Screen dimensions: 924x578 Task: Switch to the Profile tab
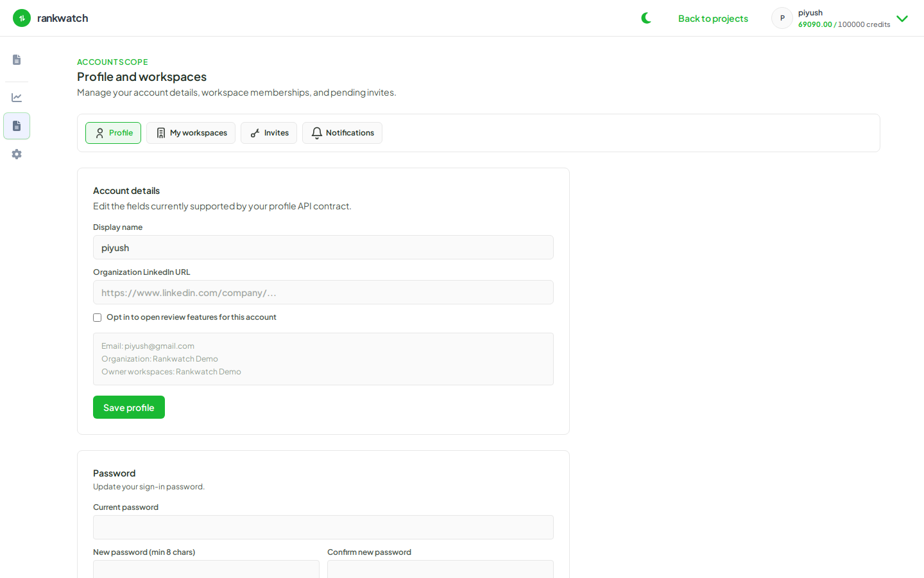pos(113,133)
